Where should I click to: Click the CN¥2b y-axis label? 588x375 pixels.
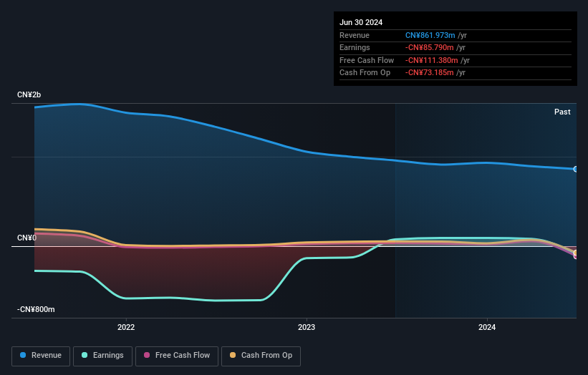29,94
